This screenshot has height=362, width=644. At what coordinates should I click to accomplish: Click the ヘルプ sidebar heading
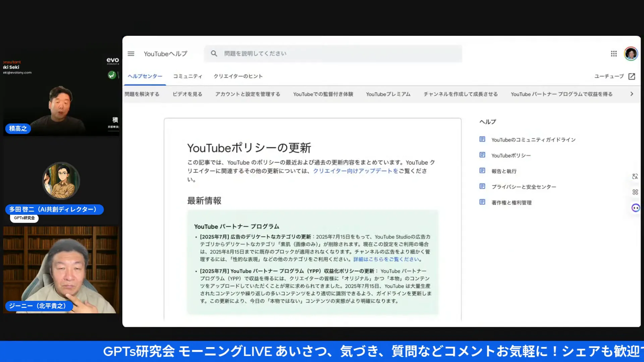487,122
